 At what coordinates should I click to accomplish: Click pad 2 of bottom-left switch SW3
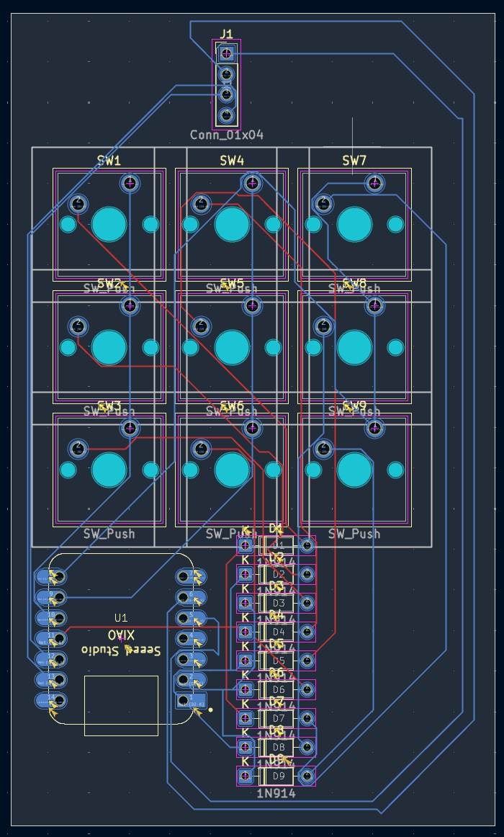pyautogui.click(x=78, y=448)
